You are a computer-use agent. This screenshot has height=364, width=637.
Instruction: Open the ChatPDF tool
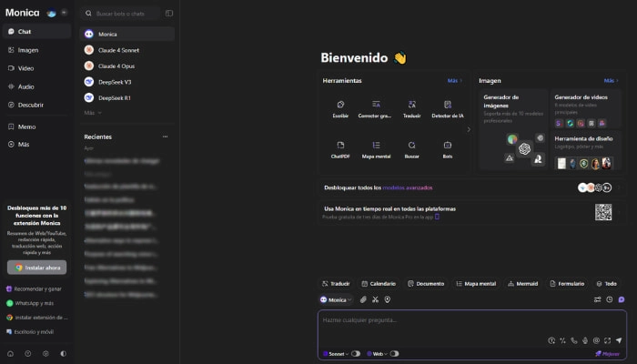[340, 150]
